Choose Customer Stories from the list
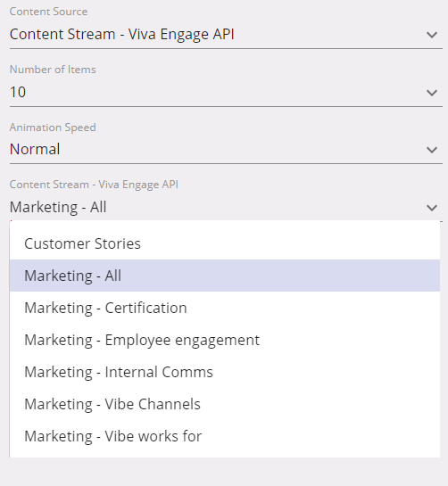This screenshot has height=486, width=448. [225, 243]
